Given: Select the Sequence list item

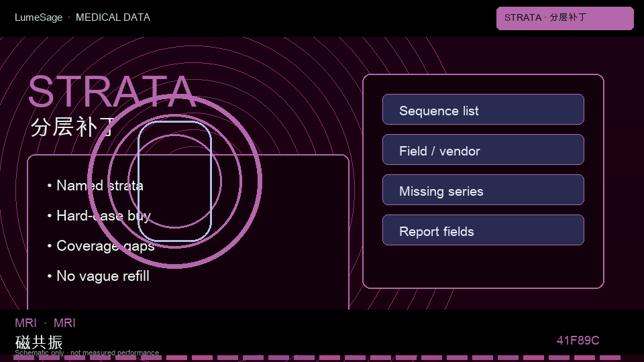Looking at the screenshot, I should tap(483, 109).
